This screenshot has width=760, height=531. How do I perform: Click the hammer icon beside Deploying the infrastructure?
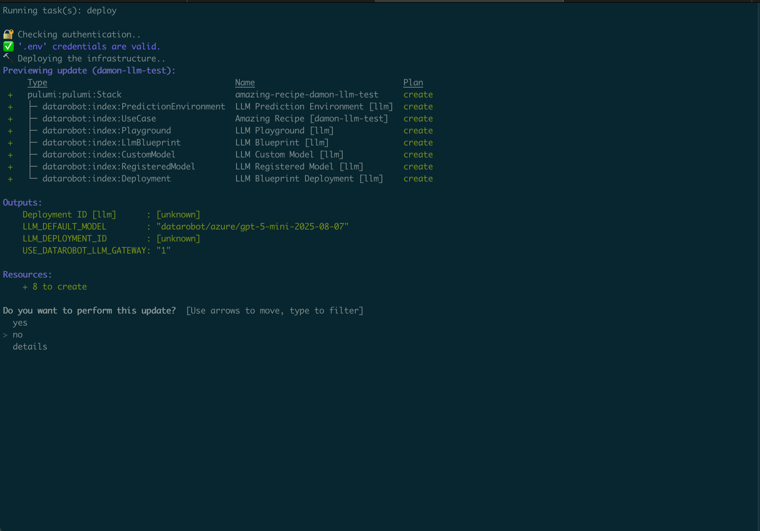[x=7, y=58]
